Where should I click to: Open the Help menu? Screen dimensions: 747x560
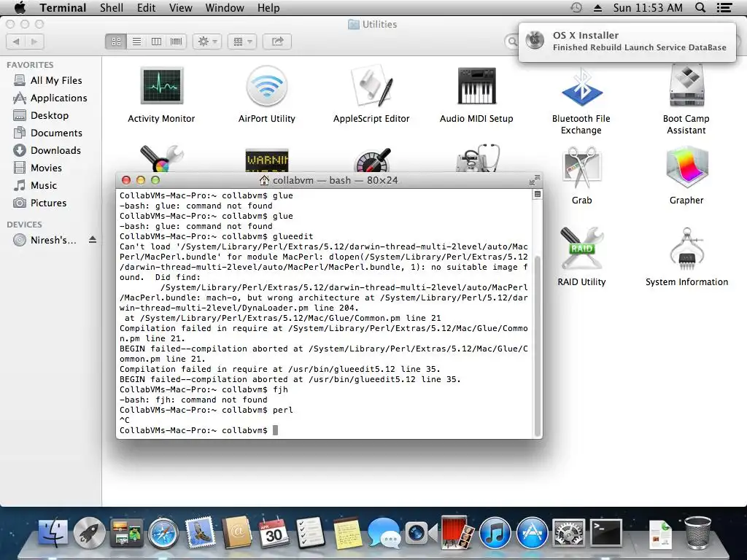(268, 7)
